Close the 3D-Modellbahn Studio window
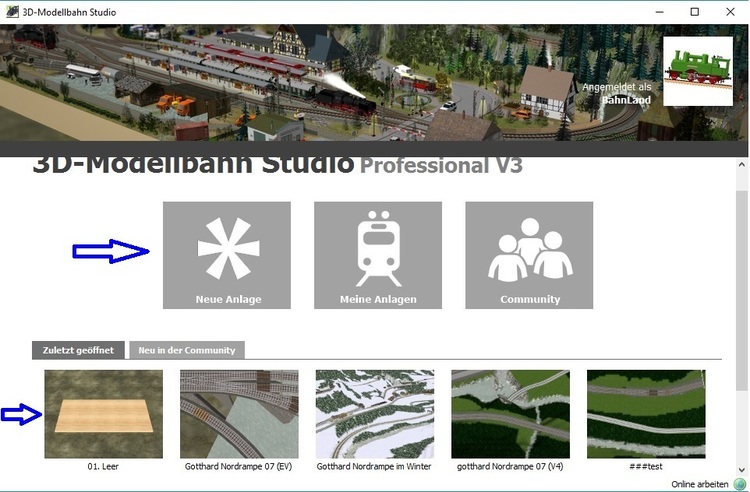This screenshot has width=750, height=492. point(730,12)
